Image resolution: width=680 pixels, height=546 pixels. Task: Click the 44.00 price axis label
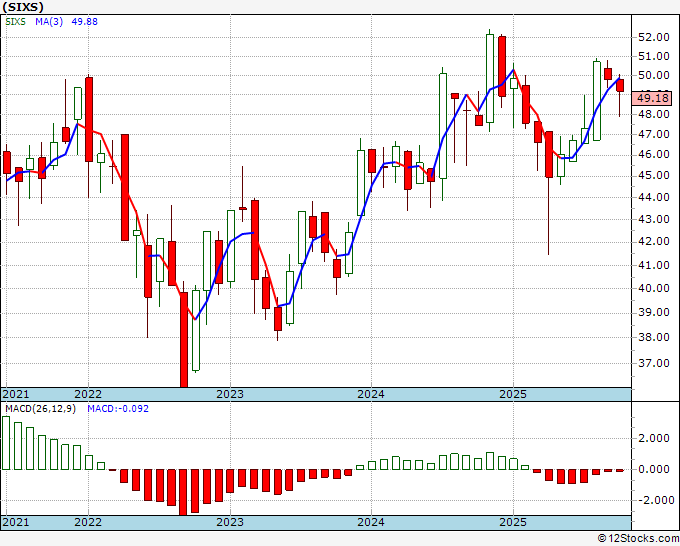[654, 197]
